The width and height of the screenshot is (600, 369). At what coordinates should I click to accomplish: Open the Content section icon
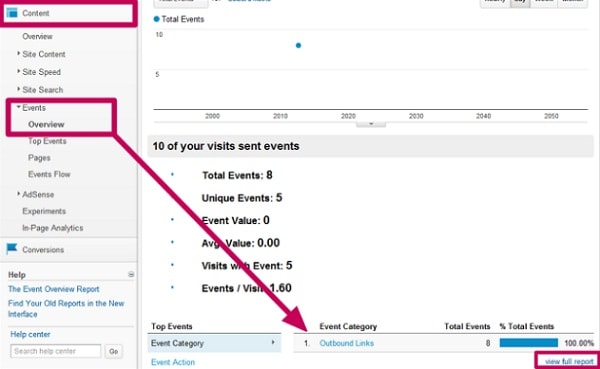pos(12,13)
